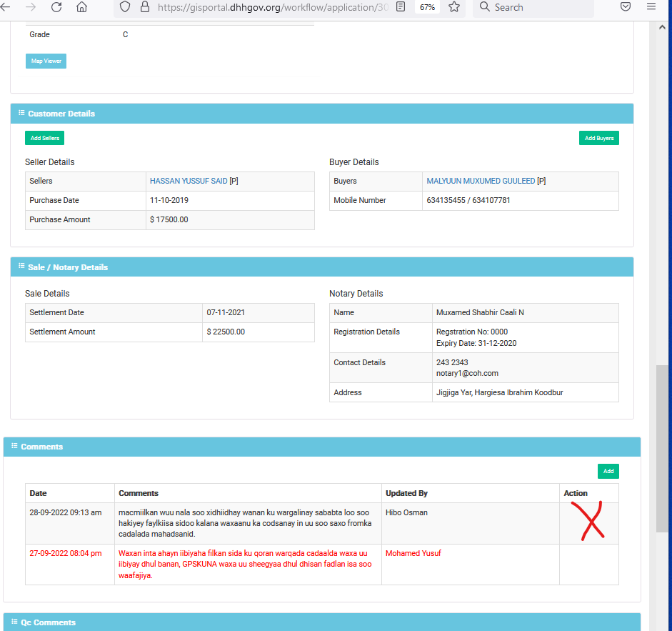Click Customer Details section list icon
The height and width of the screenshot is (631, 672).
pos(21,113)
